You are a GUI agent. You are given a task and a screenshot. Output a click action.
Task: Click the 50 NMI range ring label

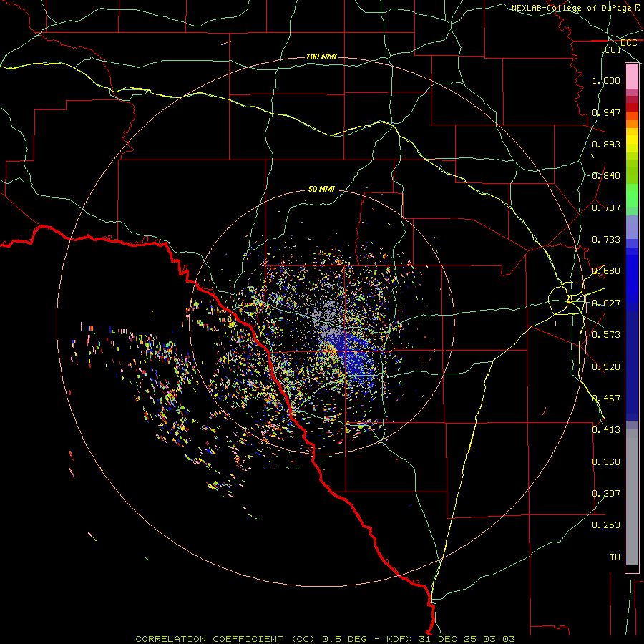321,189
